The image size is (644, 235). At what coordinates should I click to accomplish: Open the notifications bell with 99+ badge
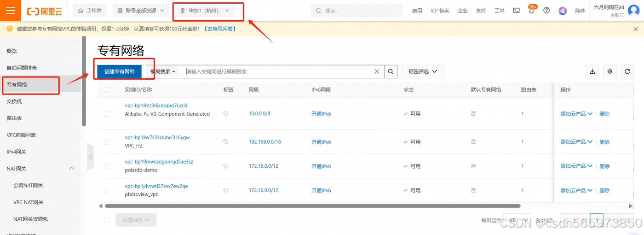[532, 10]
